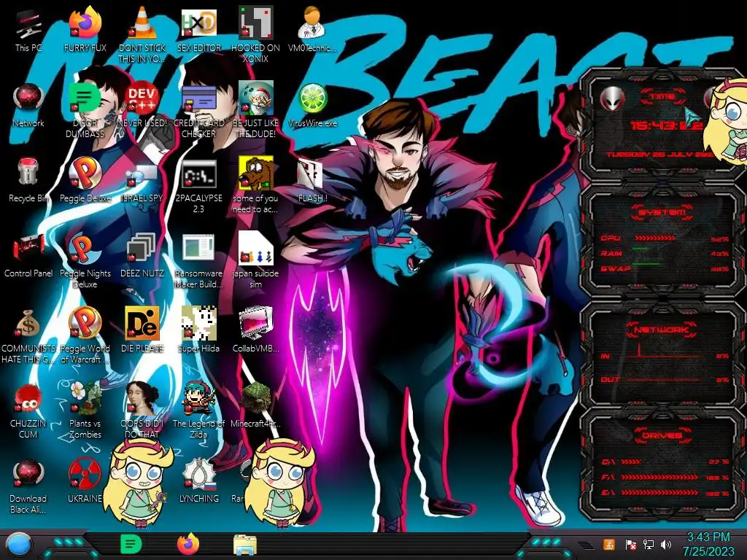747x560 pixels.
Task: Open the Control Panel icon
Action: click(28, 255)
